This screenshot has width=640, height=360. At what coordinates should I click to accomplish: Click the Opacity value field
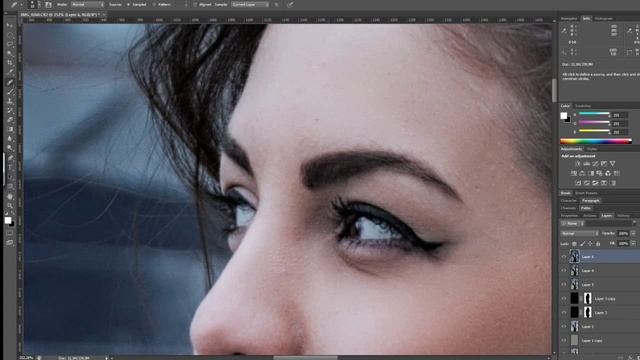(x=623, y=233)
